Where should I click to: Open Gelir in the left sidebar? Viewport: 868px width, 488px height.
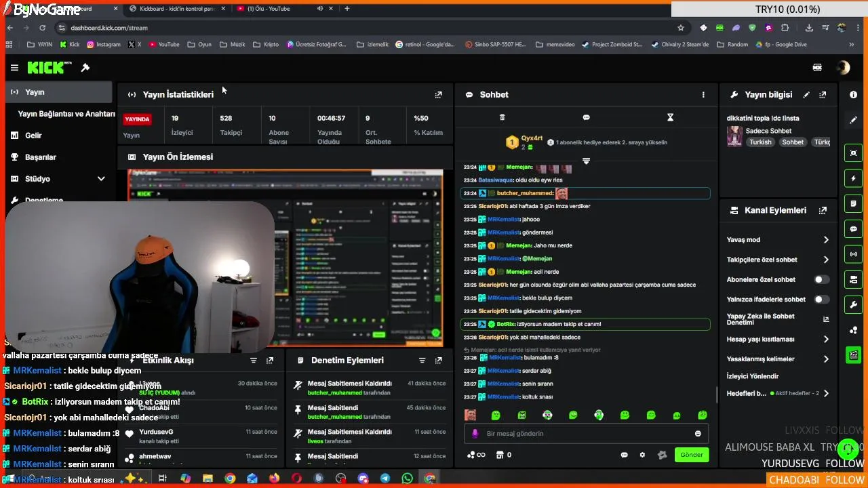(33, 136)
